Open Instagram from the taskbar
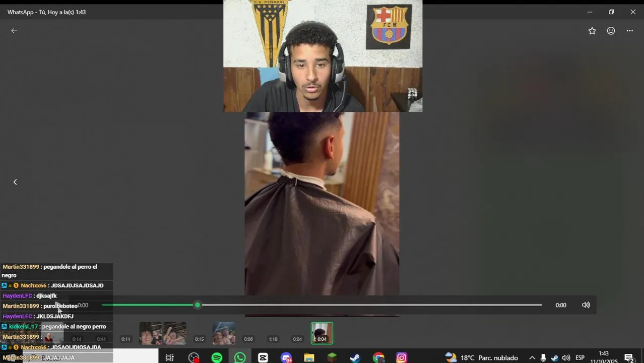This screenshot has height=363, width=644. [x=402, y=358]
